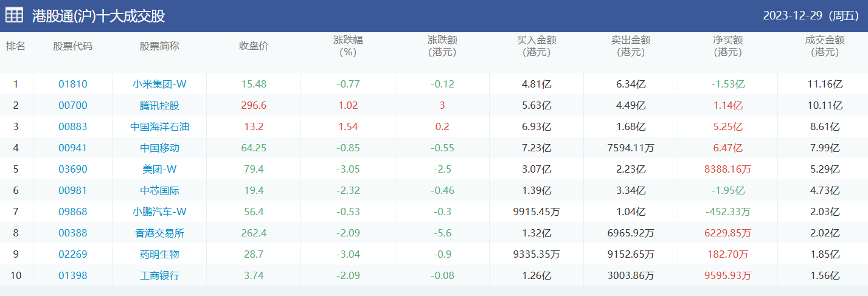This screenshot has width=868, height=296.
Task: Click the 港股通(沪)十大成交股 title
Action: (x=99, y=16)
